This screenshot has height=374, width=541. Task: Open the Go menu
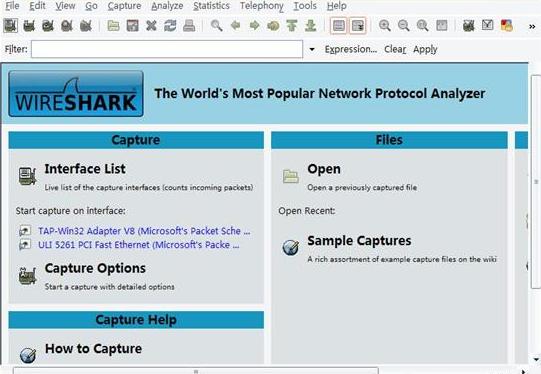click(x=91, y=6)
